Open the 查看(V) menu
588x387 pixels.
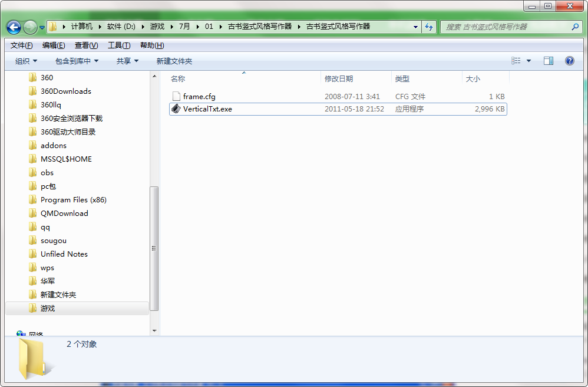coord(86,45)
